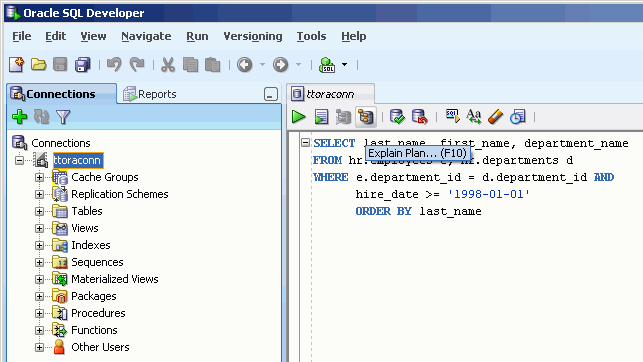Open the SQL Worksheet dropdown arrow
Screen dimensions: 643x362
pos(344,65)
